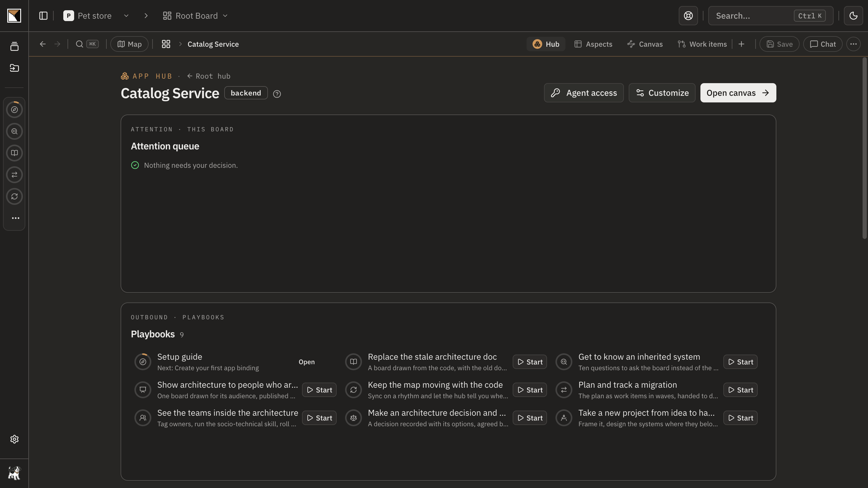Switch to the Hub tab

[546, 44]
